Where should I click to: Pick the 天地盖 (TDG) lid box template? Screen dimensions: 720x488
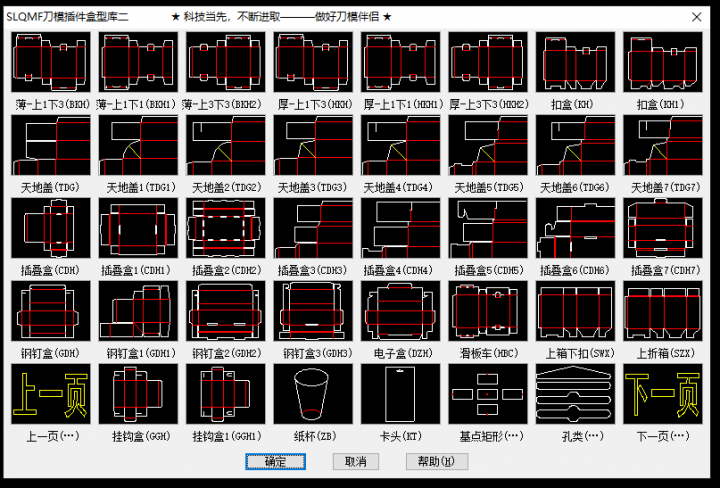click(x=50, y=145)
